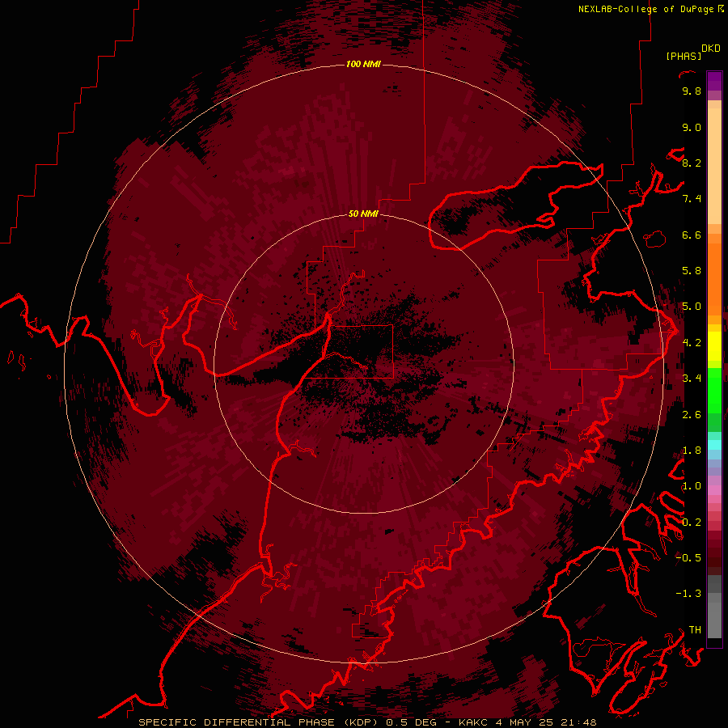
Task: Click the 50 NMI range ring label
Action: 363,214
